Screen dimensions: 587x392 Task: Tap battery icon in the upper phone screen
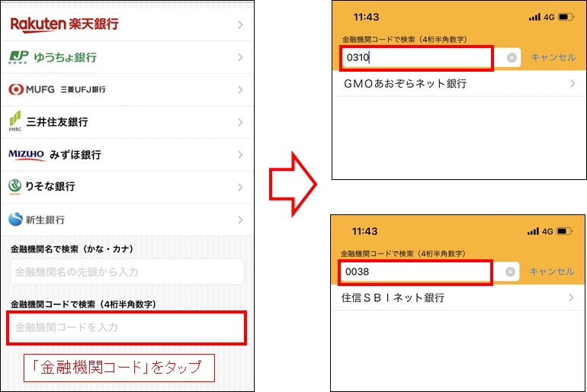[x=566, y=17]
